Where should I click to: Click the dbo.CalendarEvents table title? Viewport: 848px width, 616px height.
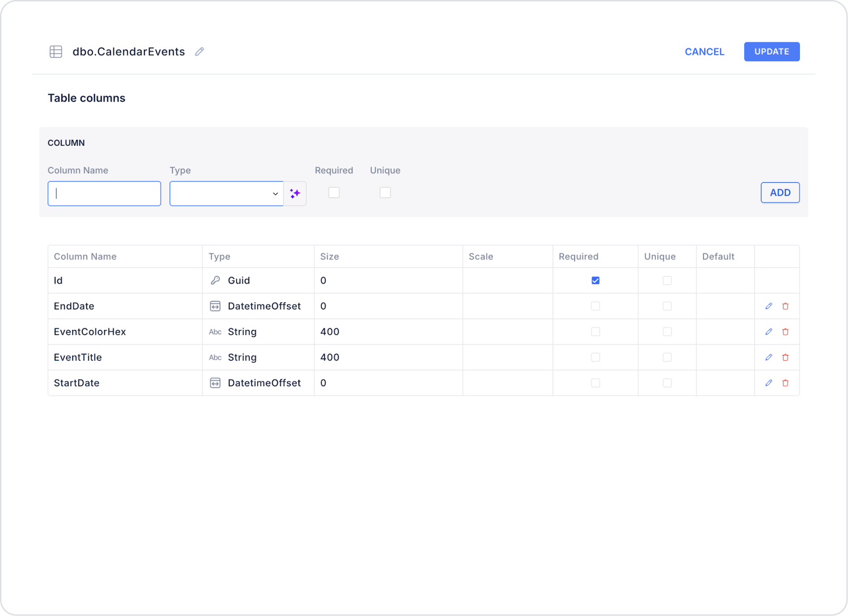[x=129, y=51]
